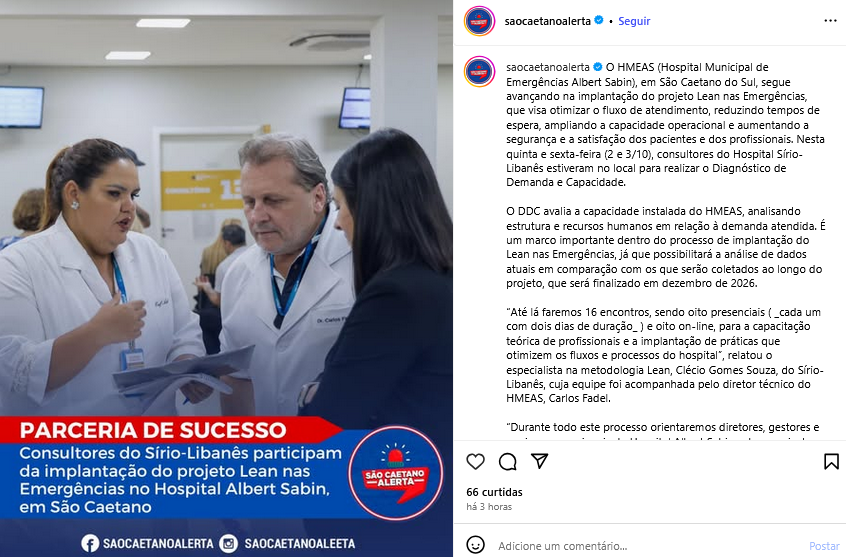The image size is (846, 557).
Task: Click the post photo of doctors
Action: click(226, 216)
